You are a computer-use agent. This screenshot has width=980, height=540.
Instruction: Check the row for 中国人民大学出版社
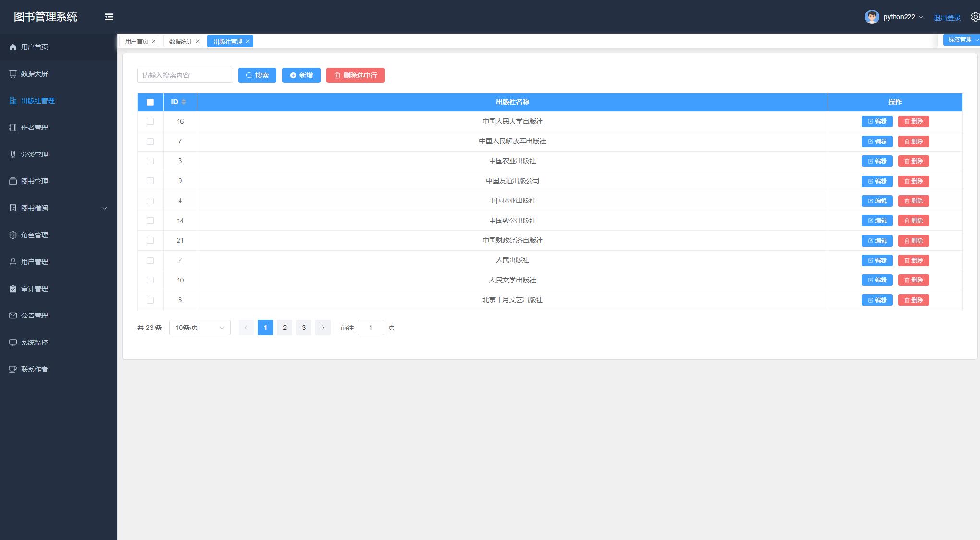point(150,121)
